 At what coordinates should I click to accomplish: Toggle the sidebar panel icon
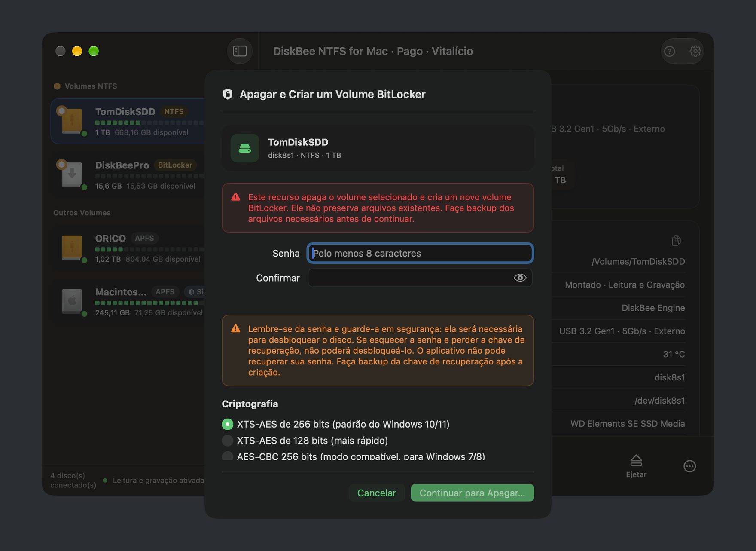pyautogui.click(x=240, y=51)
